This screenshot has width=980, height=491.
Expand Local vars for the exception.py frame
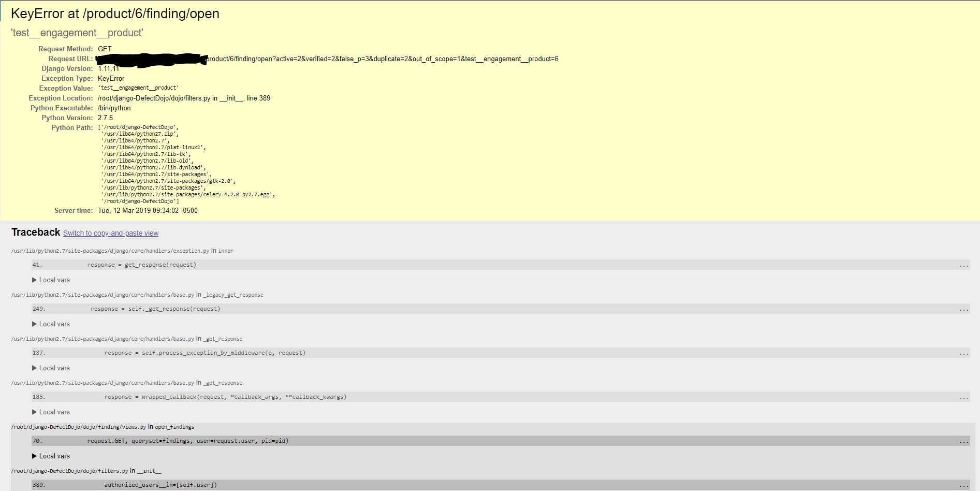click(51, 280)
